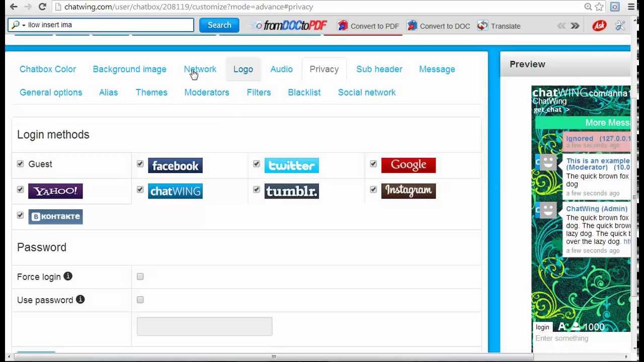Click the chatWING login logo
The height and width of the screenshot is (362, 644).
click(175, 191)
